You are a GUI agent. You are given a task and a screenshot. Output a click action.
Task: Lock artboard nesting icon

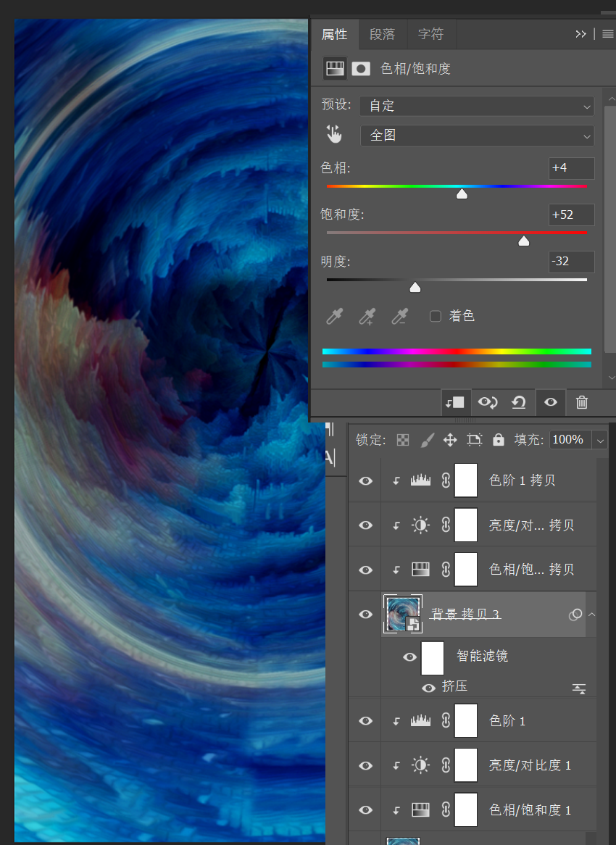(x=474, y=441)
